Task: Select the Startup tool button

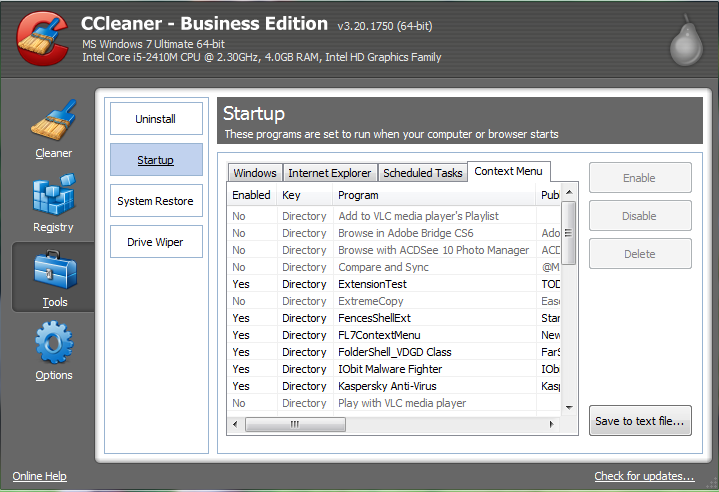Action: pos(156,160)
